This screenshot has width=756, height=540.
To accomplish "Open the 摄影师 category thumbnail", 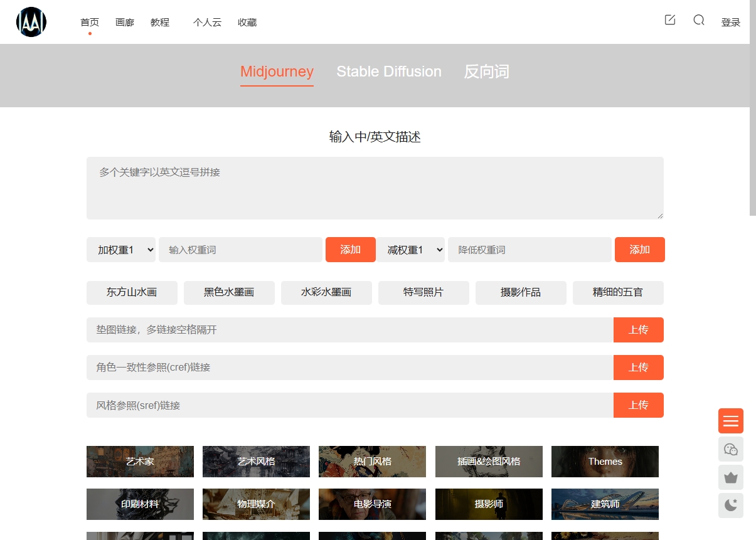I will click(x=489, y=504).
